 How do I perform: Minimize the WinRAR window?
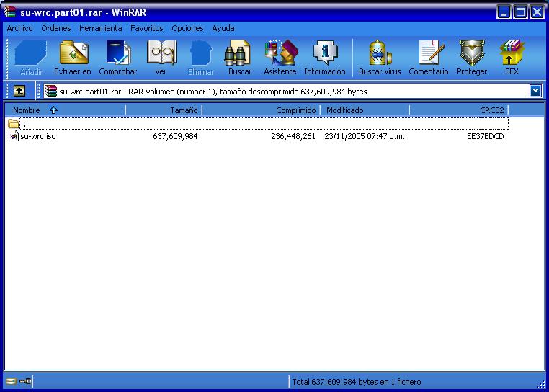[x=504, y=13]
